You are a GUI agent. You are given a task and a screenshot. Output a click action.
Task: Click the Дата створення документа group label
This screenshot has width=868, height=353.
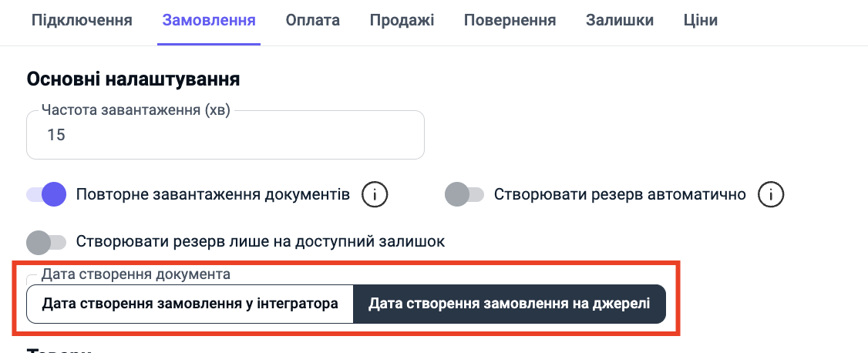click(x=136, y=274)
